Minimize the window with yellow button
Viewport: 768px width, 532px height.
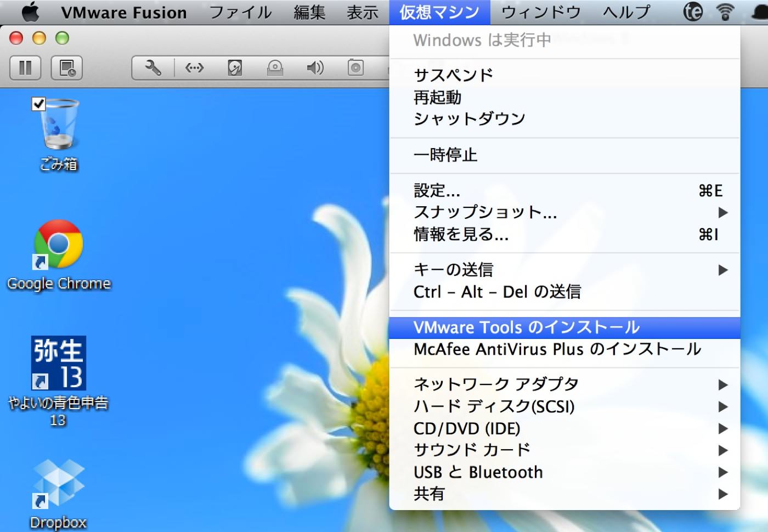click(39, 38)
